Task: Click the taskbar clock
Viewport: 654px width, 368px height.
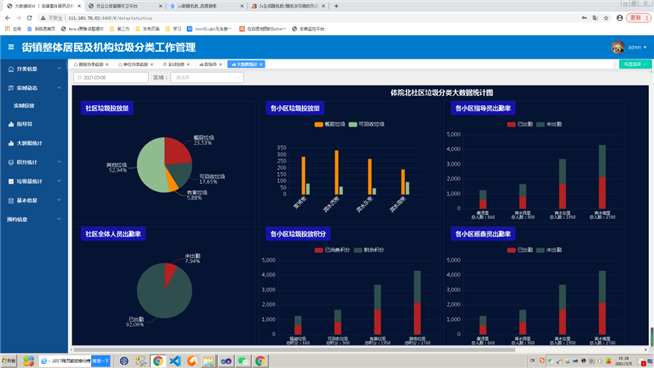Action: pyautogui.click(x=624, y=361)
